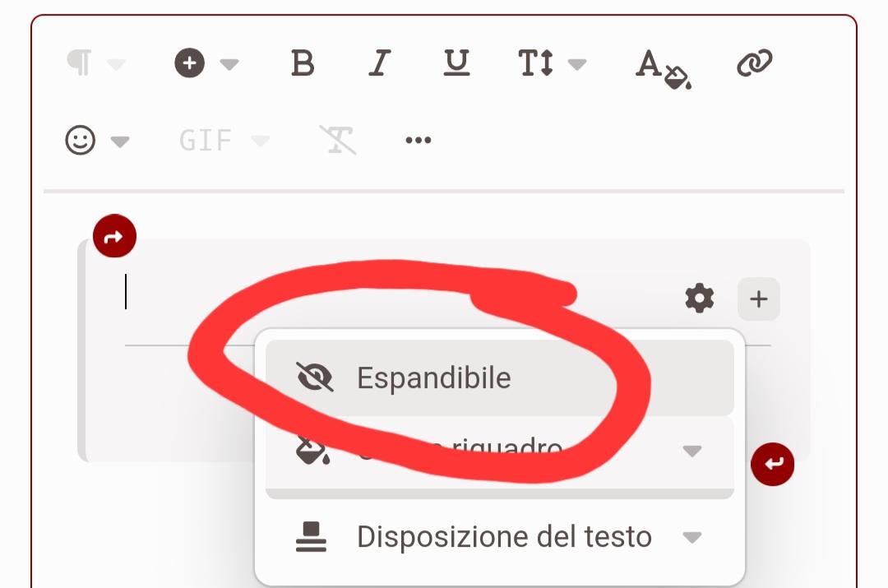This screenshot has width=888, height=588.
Task: Open the emoji picker smiley icon
Action: pos(80,140)
